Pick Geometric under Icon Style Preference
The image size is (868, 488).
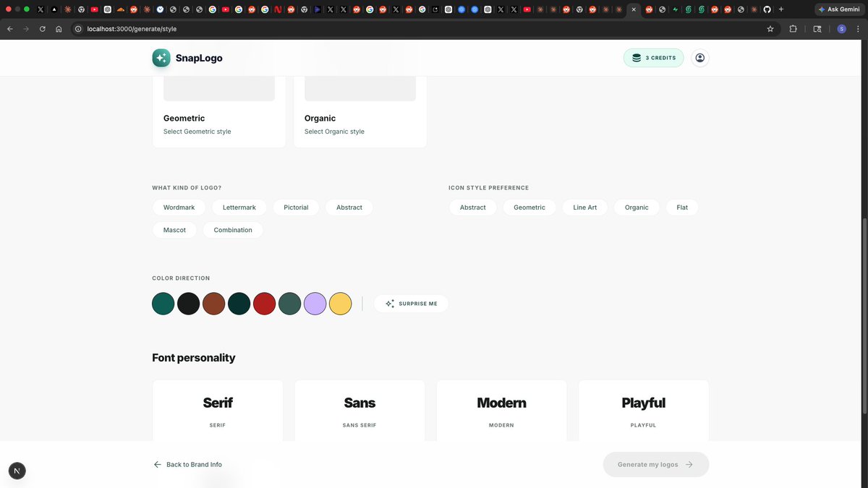[529, 207]
